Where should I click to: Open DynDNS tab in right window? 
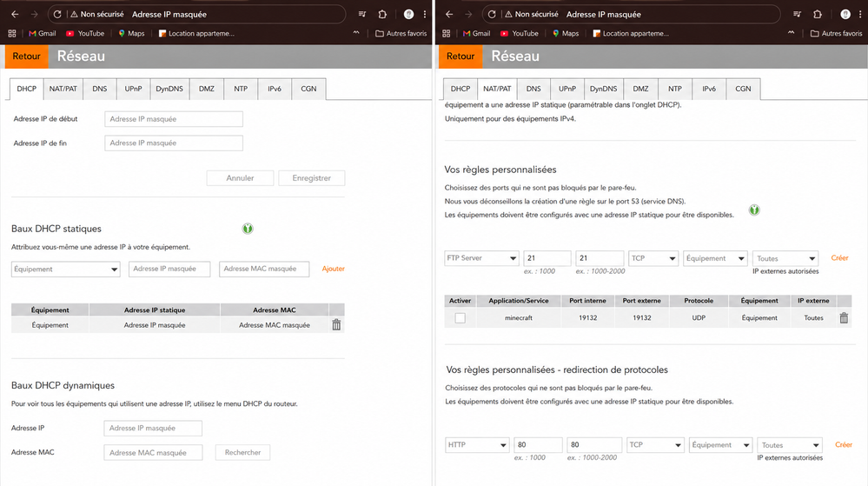[x=603, y=89]
